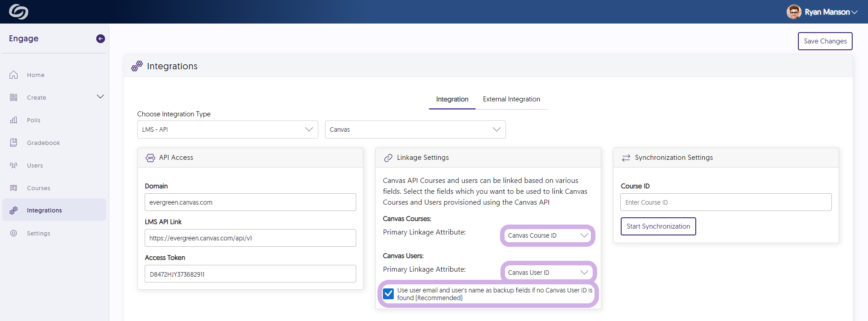
Task: Click the Canvas Users: heading
Action: tap(403, 256)
